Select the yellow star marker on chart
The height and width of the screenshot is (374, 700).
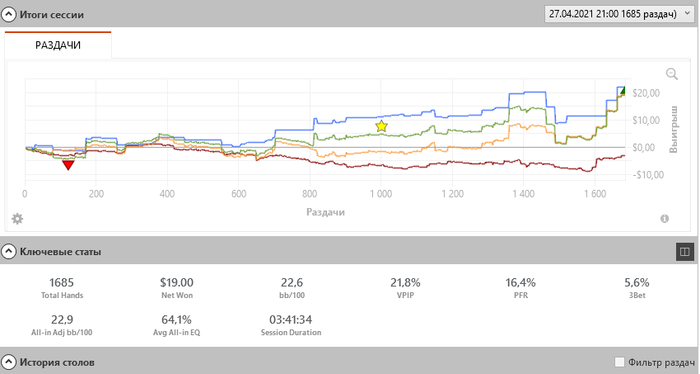(381, 126)
